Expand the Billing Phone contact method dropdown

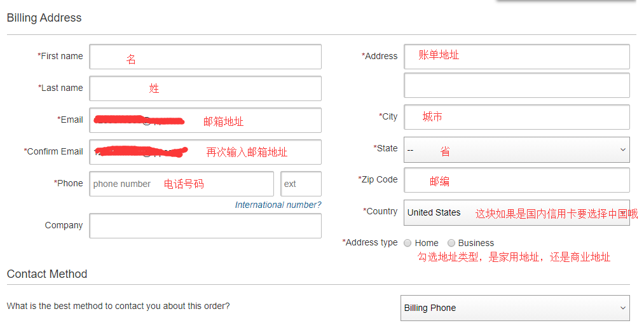point(515,308)
